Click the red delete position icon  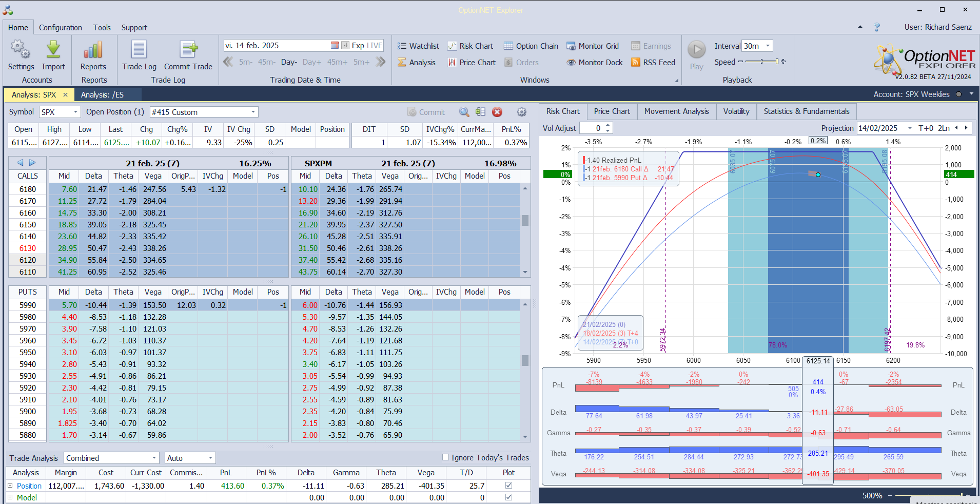pos(497,112)
